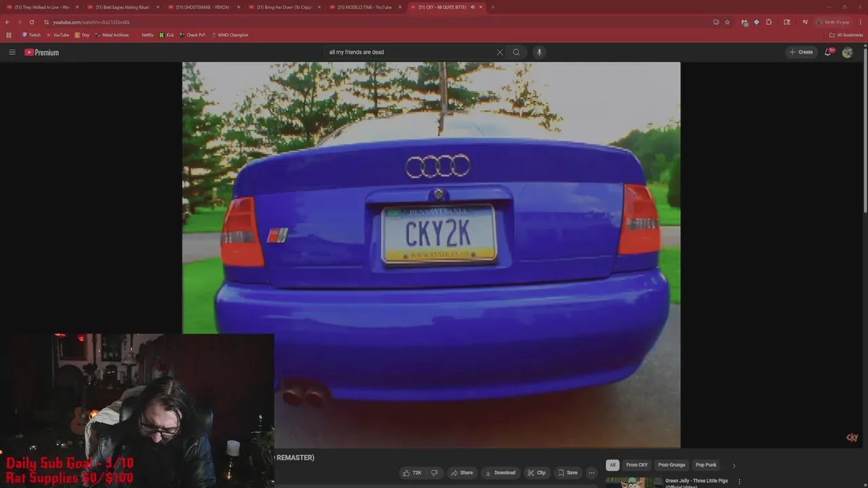The height and width of the screenshot is (488, 868).
Task: Open the Kick bookmark
Action: 166,35
